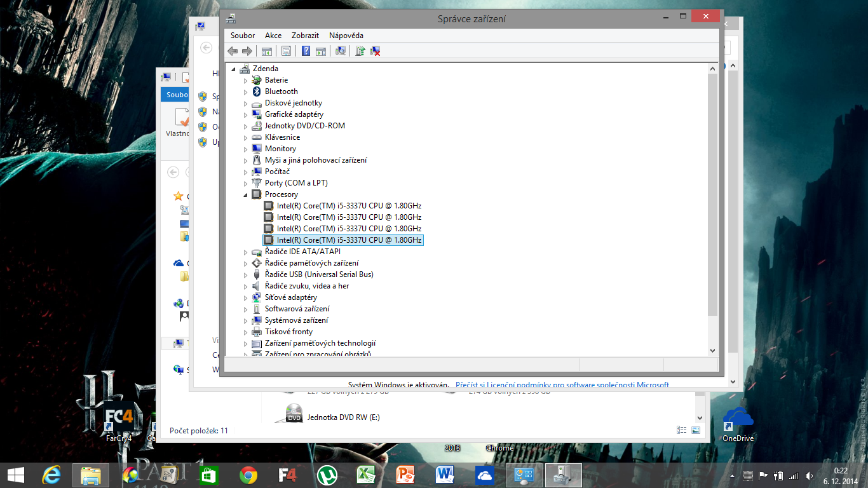The width and height of the screenshot is (868, 488).
Task: Open uTorrent from the taskbar
Action: coord(327,475)
